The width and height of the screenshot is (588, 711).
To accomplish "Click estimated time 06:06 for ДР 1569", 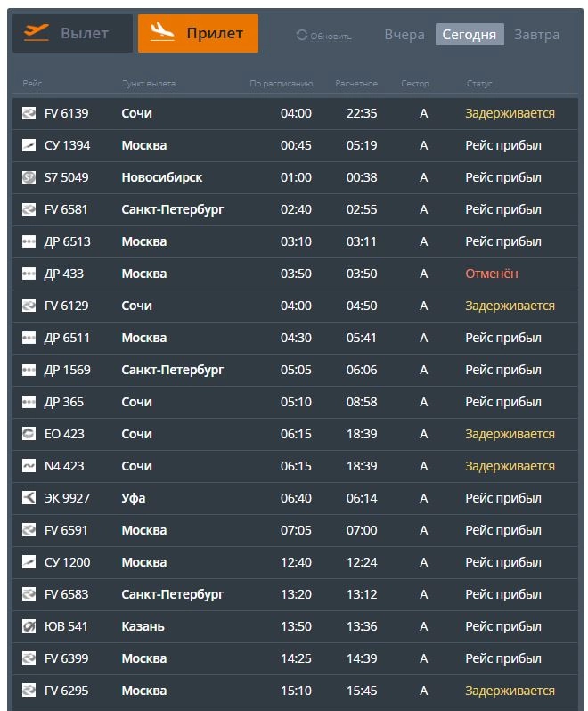I will 362,370.
